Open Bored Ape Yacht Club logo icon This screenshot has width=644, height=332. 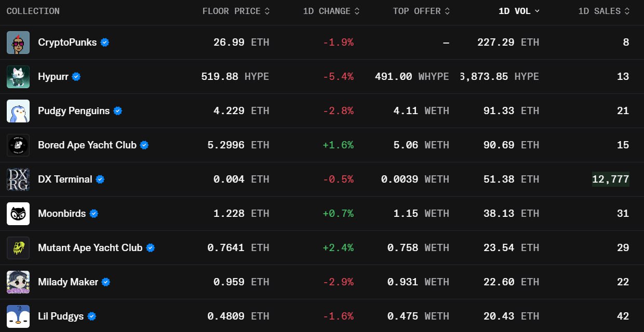point(18,145)
